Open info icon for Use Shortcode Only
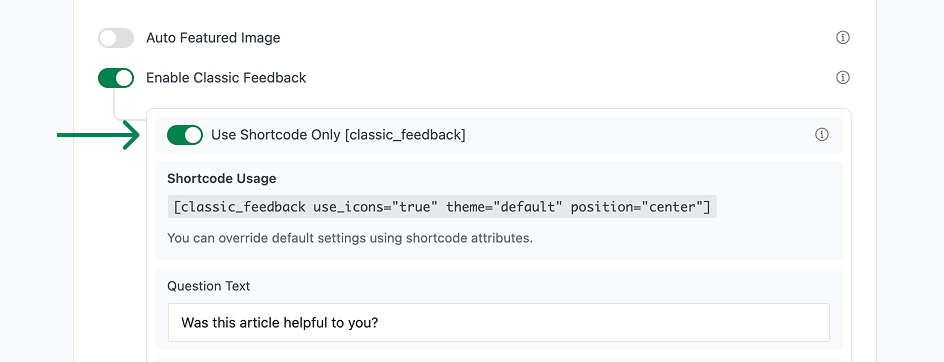Image resolution: width=944 pixels, height=362 pixels. pyautogui.click(x=822, y=135)
